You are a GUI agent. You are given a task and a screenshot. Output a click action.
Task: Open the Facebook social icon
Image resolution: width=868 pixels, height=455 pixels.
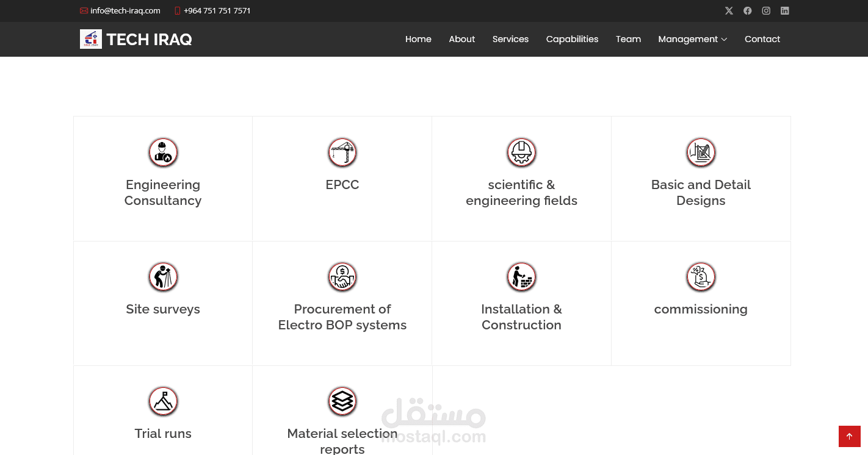tap(747, 11)
